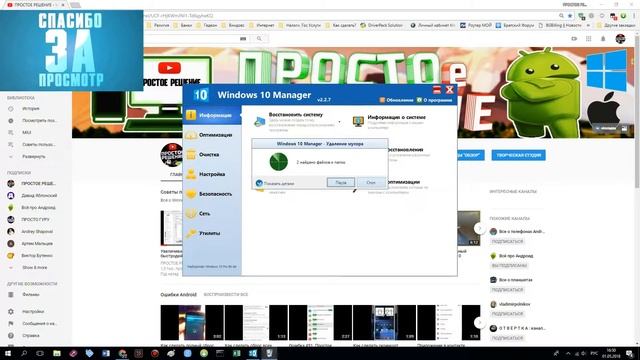This screenshot has width=640, height=360.
Task: Open Action Center notification icon
Action: click(630, 353)
